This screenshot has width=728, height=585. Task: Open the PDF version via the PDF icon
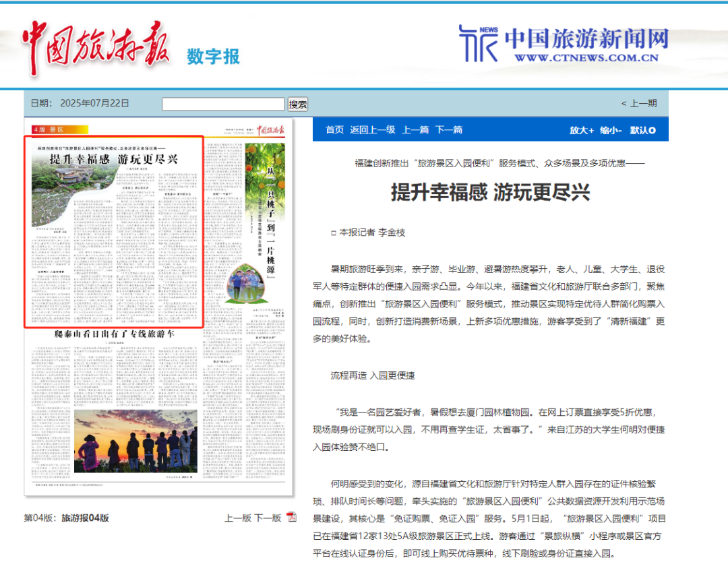pyautogui.click(x=290, y=518)
